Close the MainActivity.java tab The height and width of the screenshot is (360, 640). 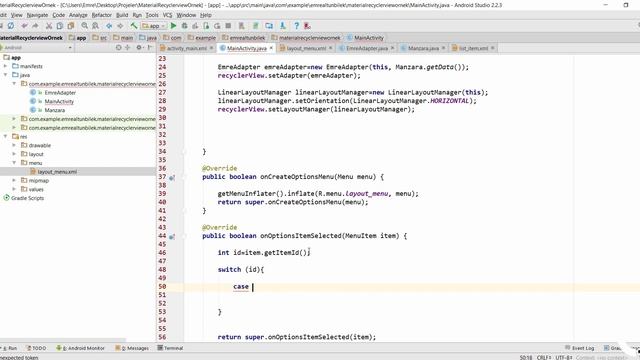pyautogui.click(x=271, y=48)
